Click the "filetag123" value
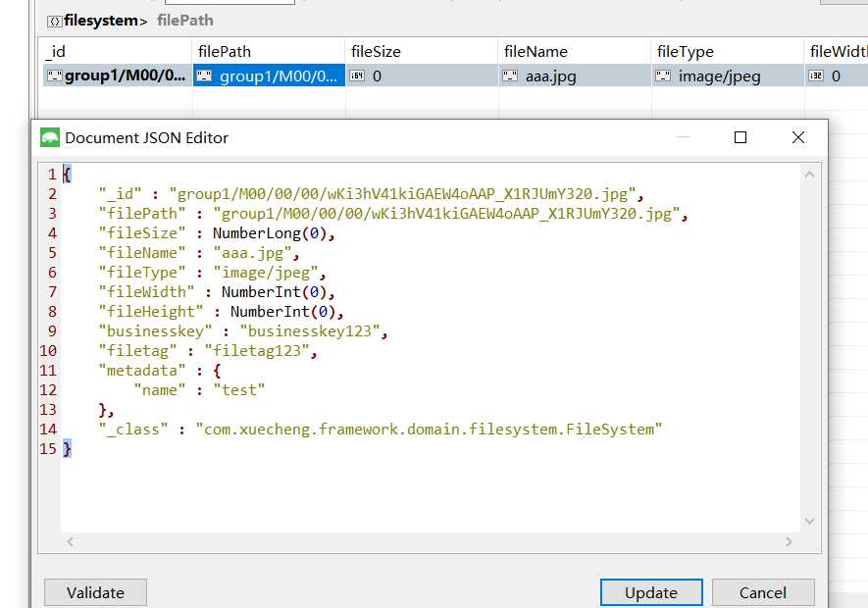Image resolution: width=868 pixels, height=608 pixels. coord(257,351)
